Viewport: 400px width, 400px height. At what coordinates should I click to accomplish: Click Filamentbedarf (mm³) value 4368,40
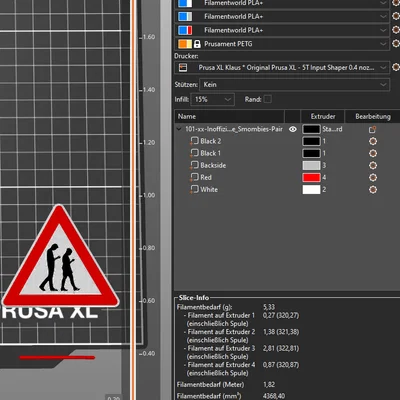tap(274, 396)
